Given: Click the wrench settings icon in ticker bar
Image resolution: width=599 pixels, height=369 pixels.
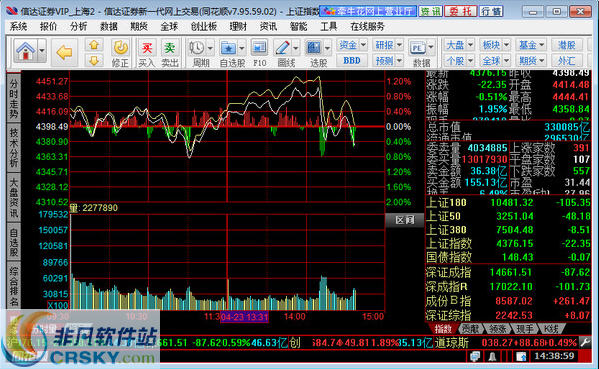Looking at the screenshot, I should tap(585, 342).
